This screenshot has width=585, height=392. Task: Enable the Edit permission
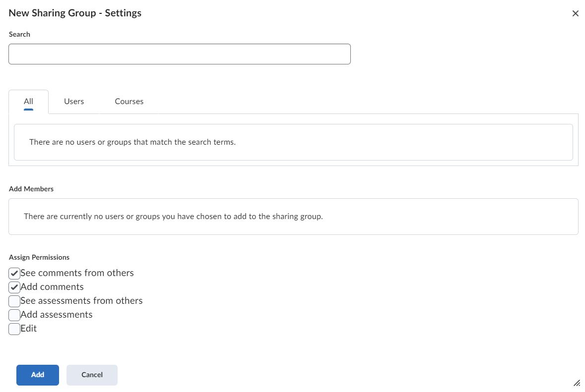tap(14, 329)
